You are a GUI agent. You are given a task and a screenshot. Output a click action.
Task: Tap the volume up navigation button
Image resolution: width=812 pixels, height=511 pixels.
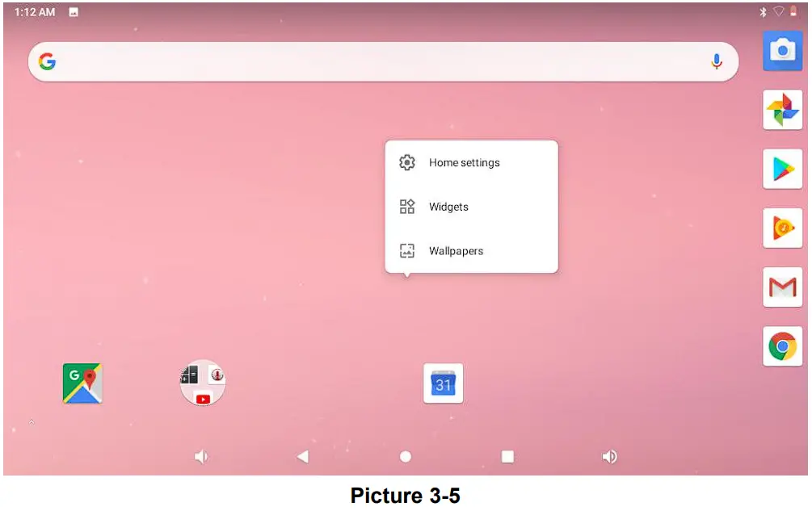click(609, 457)
